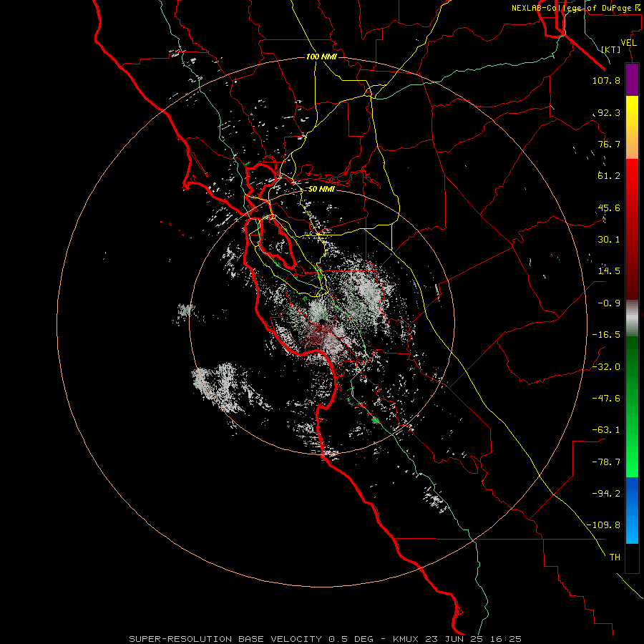Click the [KT] units label
This screenshot has height=644, width=644.
[x=611, y=49]
